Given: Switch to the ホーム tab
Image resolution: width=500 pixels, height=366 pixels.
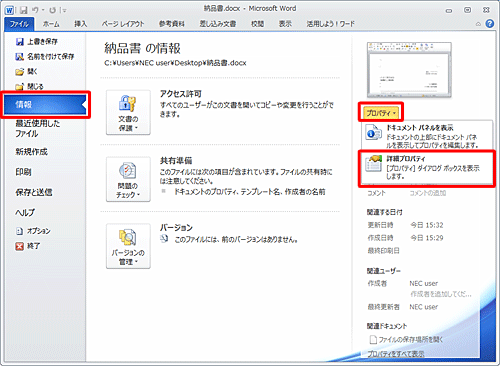Looking at the screenshot, I should 51,24.
